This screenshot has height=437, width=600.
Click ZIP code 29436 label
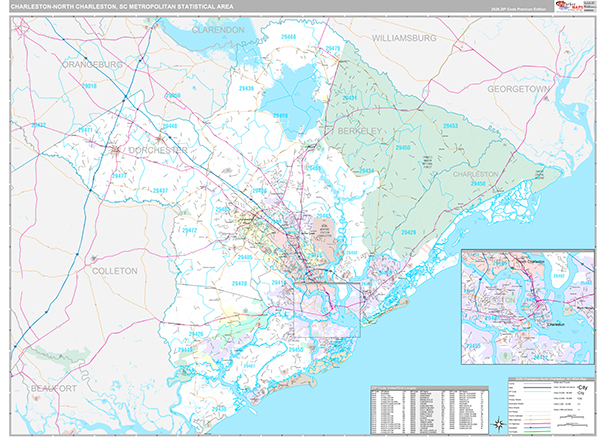tap(245, 89)
